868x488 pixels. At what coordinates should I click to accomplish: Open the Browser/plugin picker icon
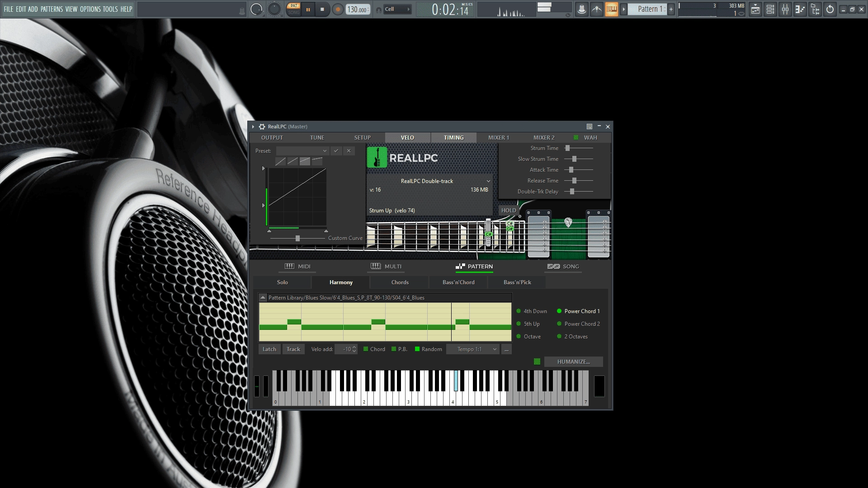[815, 9]
